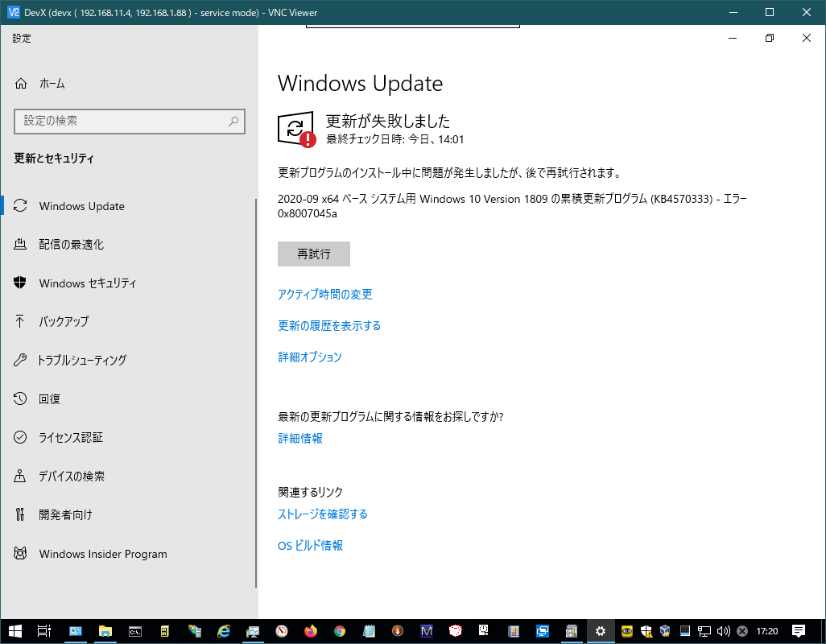Open the 開発者向け section
The width and height of the screenshot is (826, 644).
pyautogui.click(x=128, y=514)
